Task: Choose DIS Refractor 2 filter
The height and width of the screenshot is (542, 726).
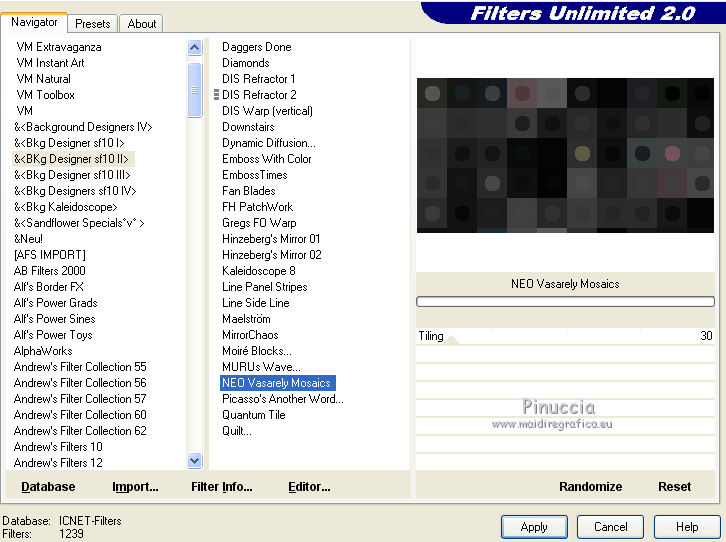Action: click(259, 95)
